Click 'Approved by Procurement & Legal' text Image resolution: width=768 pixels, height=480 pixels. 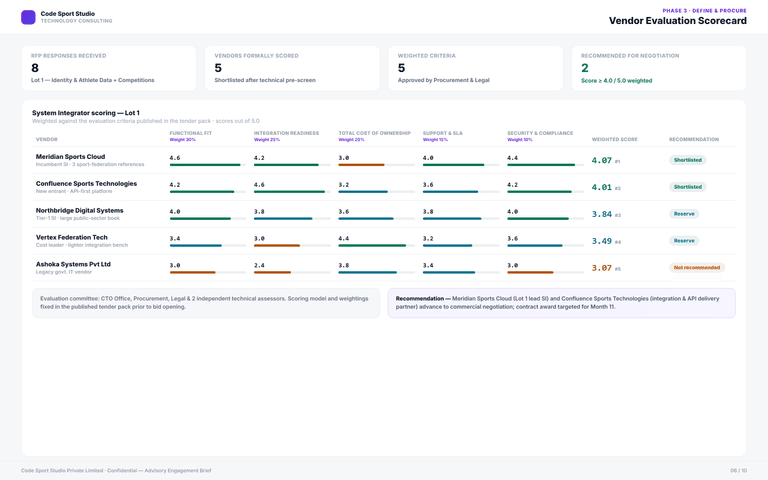click(443, 80)
